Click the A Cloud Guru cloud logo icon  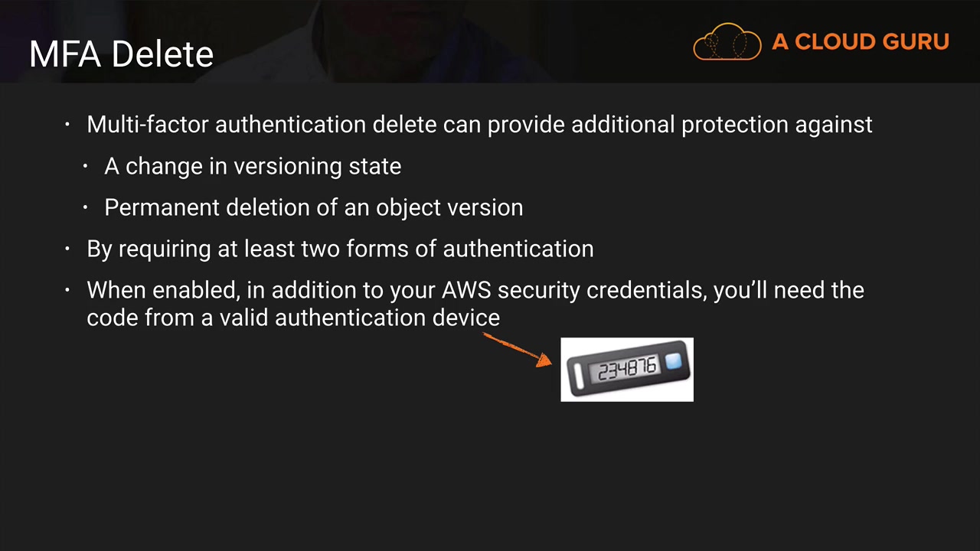(x=727, y=41)
